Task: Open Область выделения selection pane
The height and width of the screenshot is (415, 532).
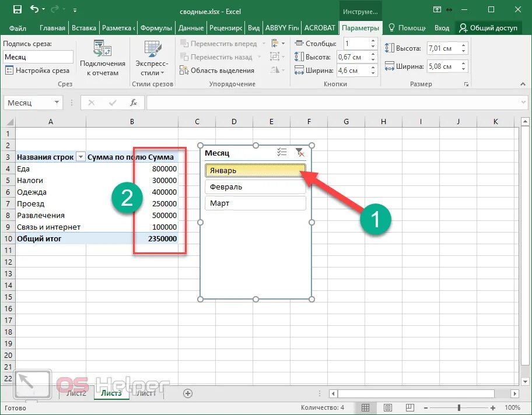Action: coord(217,71)
